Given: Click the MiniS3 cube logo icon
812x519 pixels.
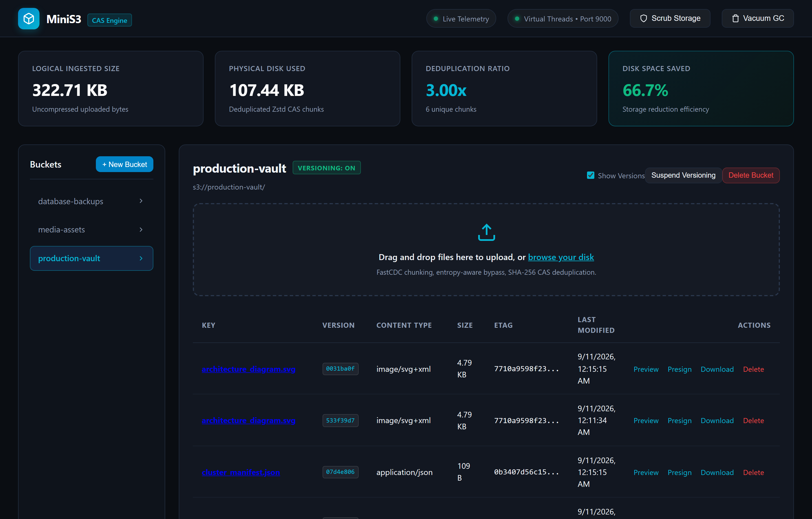Looking at the screenshot, I should point(29,19).
